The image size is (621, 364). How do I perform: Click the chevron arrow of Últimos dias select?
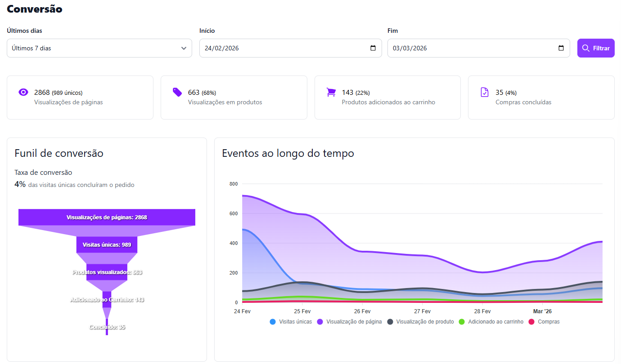click(x=184, y=48)
